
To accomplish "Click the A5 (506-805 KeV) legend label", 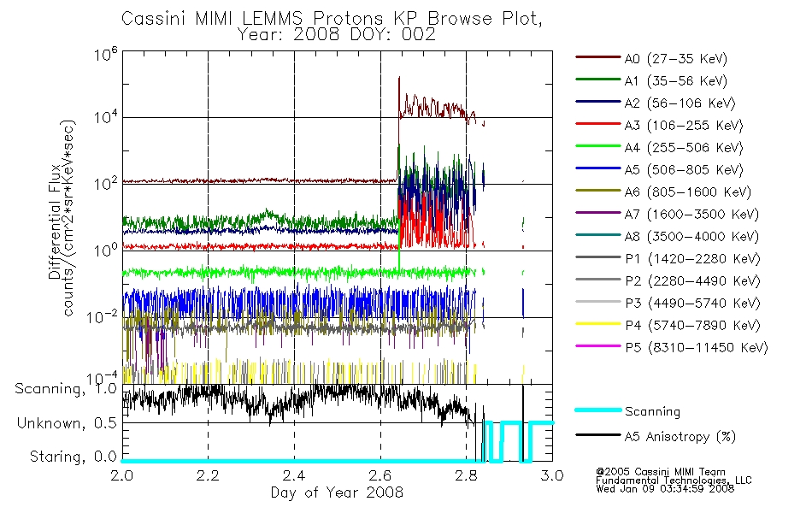I will 684,170.
